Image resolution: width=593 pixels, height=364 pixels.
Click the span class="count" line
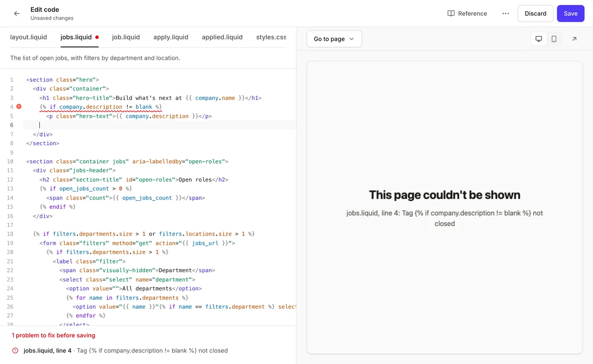coord(126,198)
